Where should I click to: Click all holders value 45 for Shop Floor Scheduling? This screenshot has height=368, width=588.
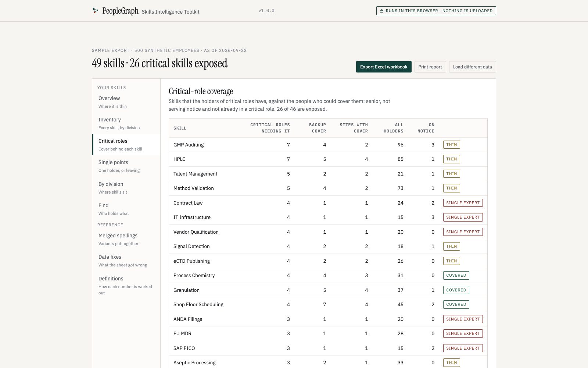point(400,304)
